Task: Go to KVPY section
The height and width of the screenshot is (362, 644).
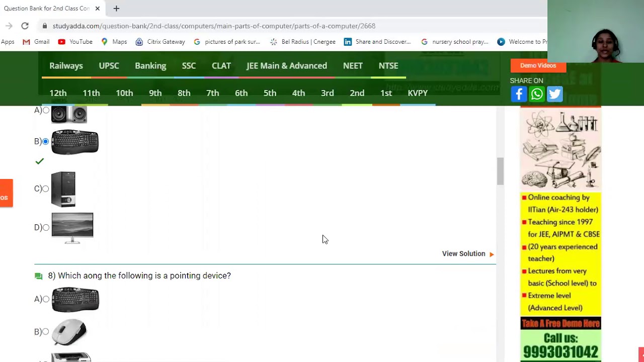Action: (x=418, y=93)
